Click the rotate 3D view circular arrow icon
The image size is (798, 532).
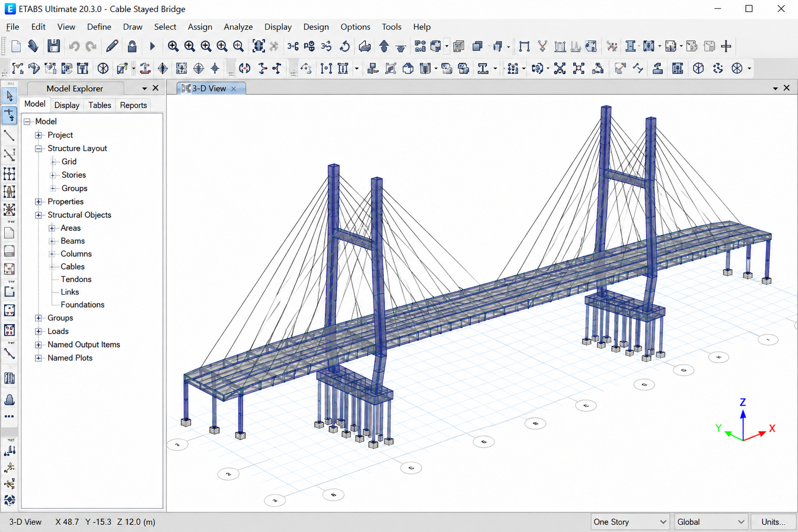click(344, 46)
